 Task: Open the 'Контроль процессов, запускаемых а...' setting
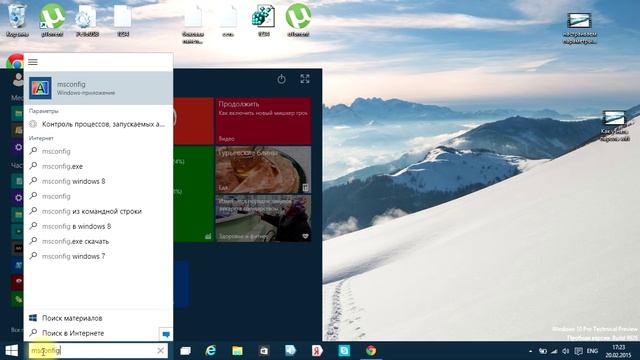pos(98,124)
